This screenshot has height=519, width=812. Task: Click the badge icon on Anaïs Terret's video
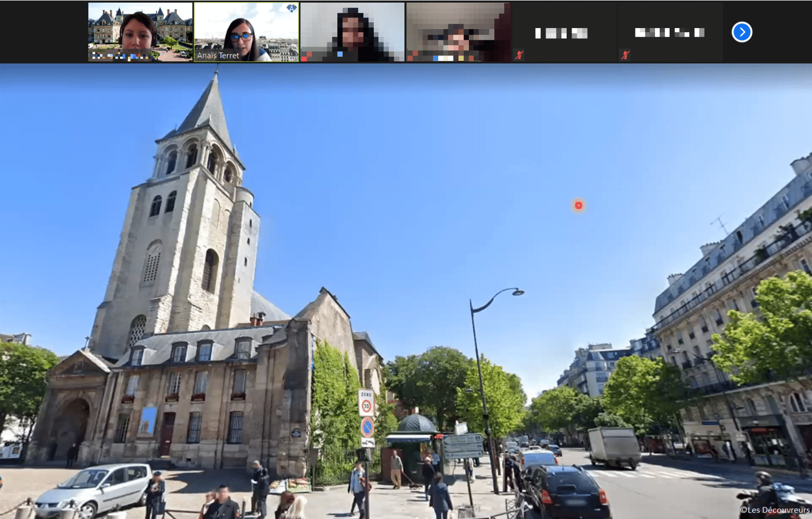(291, 8)
